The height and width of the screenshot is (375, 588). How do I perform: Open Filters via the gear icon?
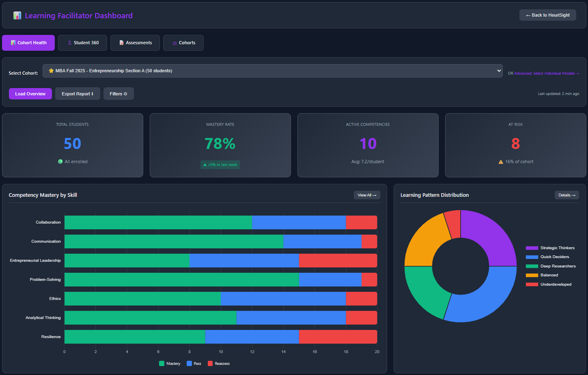click(x=126, y=93)
